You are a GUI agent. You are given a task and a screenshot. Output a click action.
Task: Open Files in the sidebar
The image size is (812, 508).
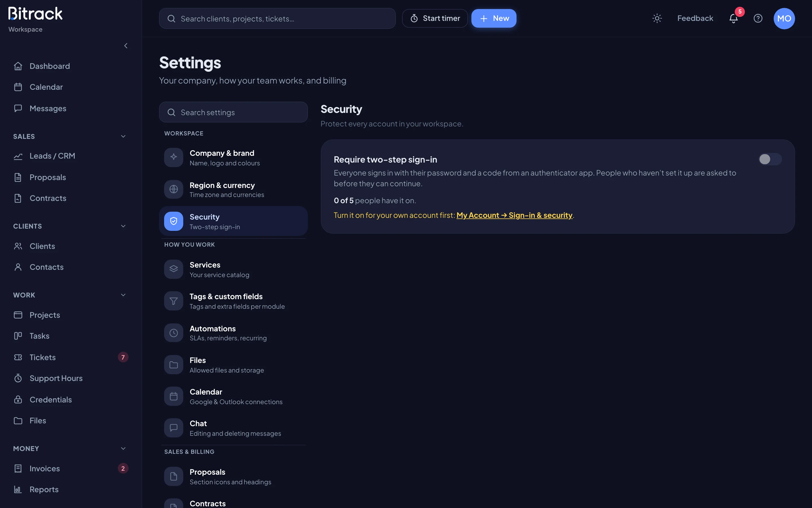coord(71,421)
